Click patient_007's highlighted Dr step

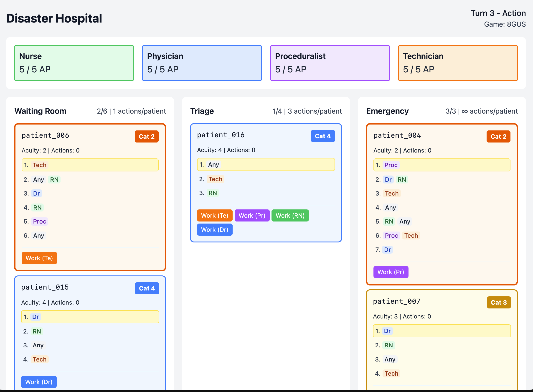[x=442, y=331]
